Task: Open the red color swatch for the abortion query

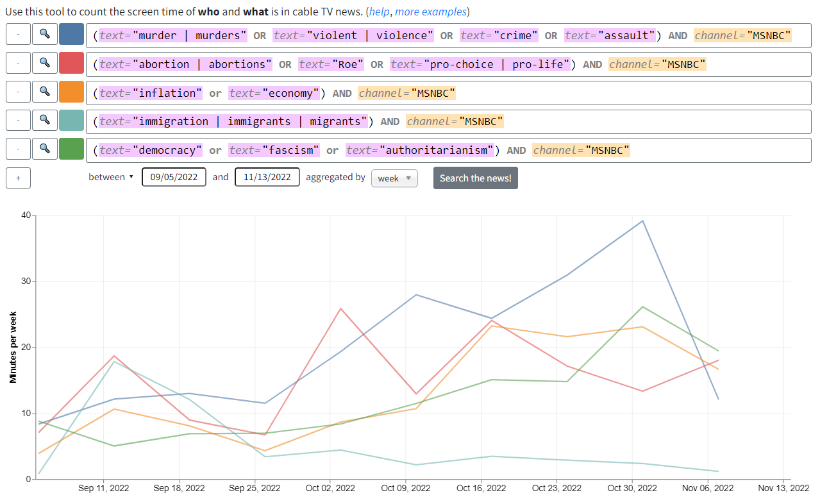Action: pos(71,63)
